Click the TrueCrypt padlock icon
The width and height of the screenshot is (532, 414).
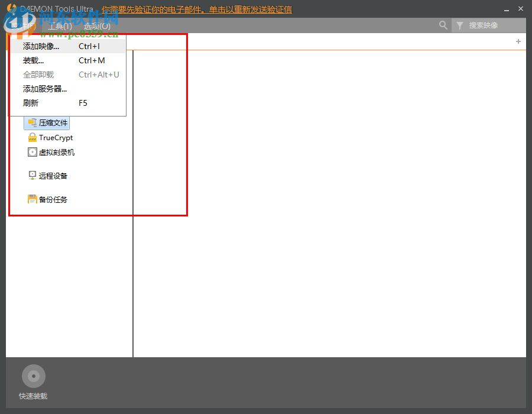pyautogui.click(x=33, y=137)
